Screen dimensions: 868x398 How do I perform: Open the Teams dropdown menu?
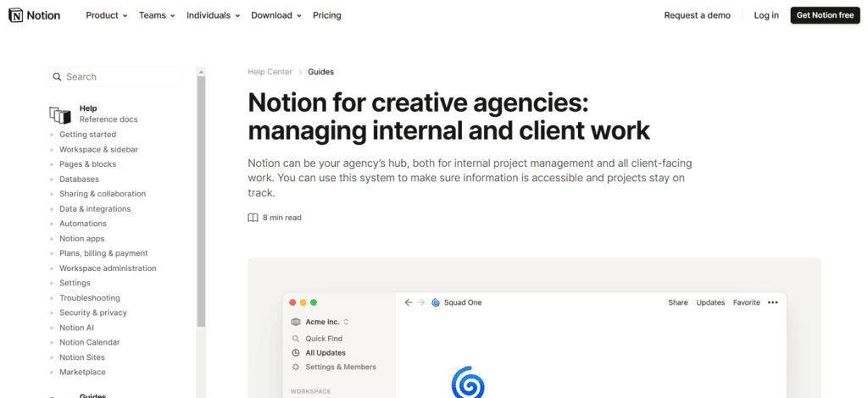[x=157, y=15]
